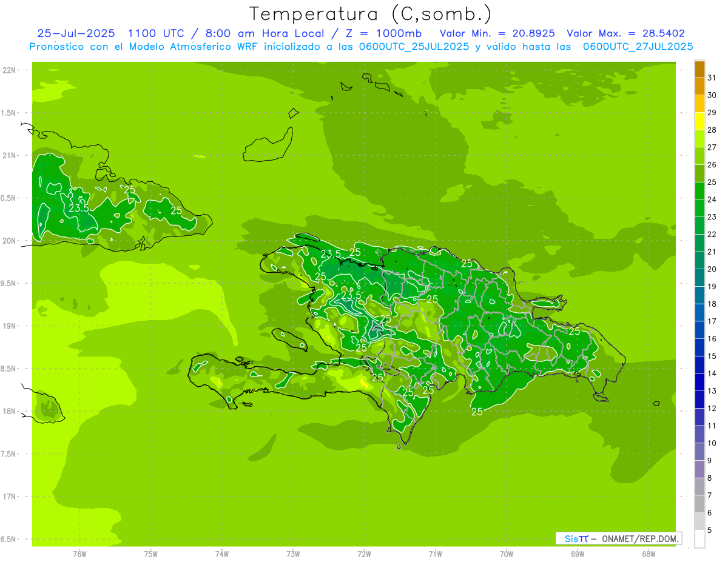Pick the gray swatch between 6 and 7
The image size is (728, 562).
tap(699, 504)
